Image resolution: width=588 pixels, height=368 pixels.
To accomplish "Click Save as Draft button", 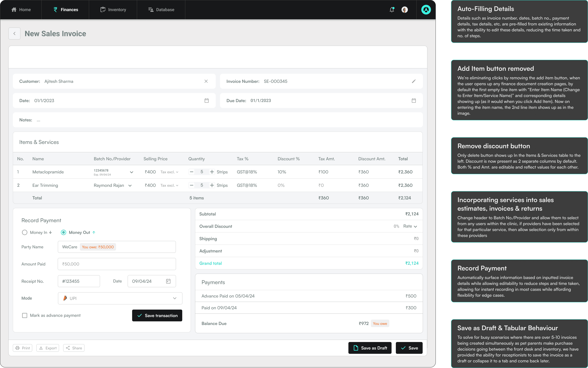I will [370, 348].
